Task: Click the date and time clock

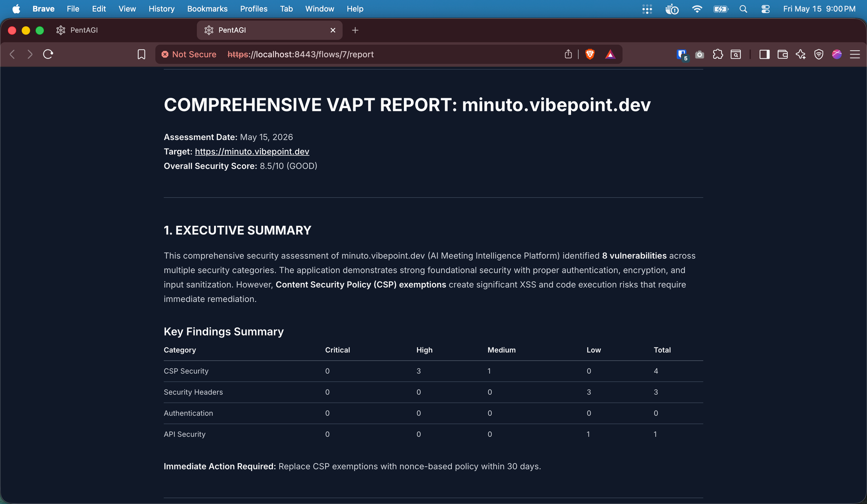Action: click(x=819, y=9)
